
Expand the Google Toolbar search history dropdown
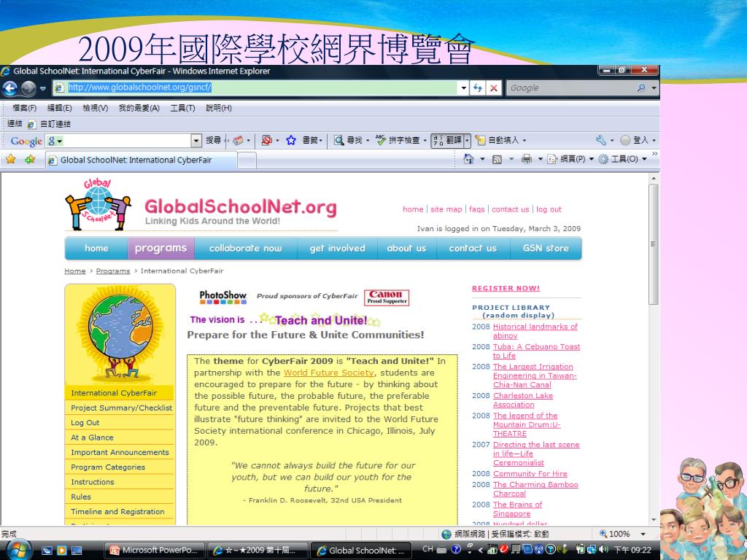[x=196, y=141]
